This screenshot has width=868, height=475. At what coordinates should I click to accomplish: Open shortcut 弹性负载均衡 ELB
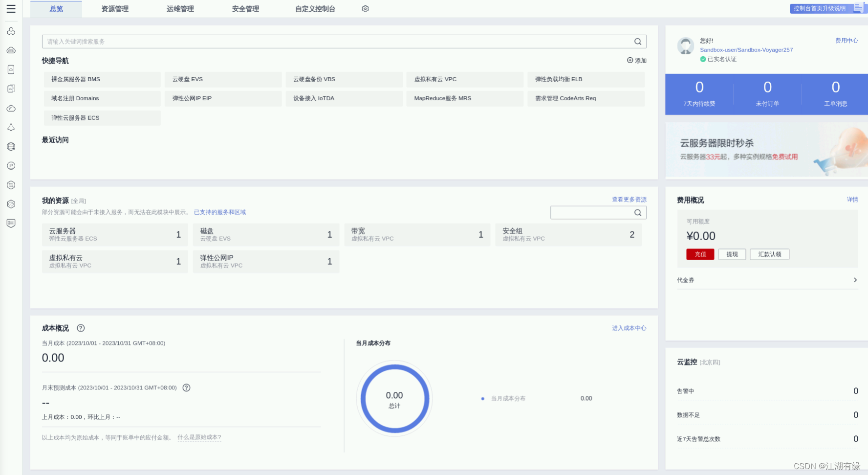(x=586, y=79)
